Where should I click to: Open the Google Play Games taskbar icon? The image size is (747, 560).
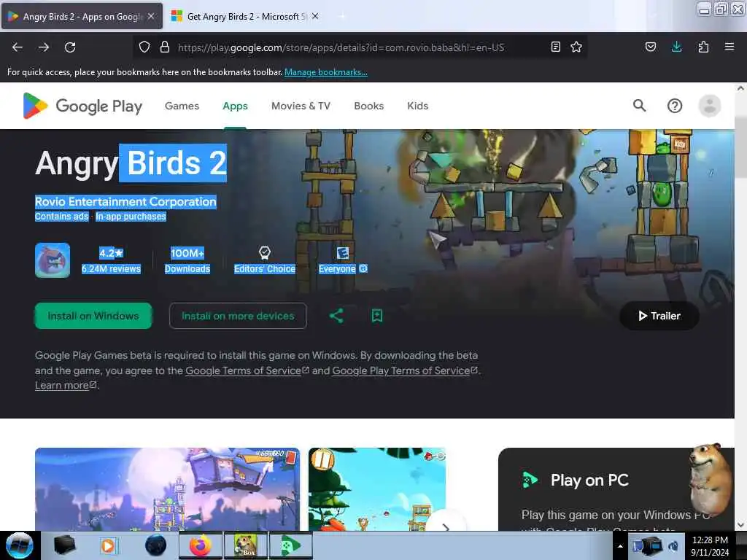(291, 545)
